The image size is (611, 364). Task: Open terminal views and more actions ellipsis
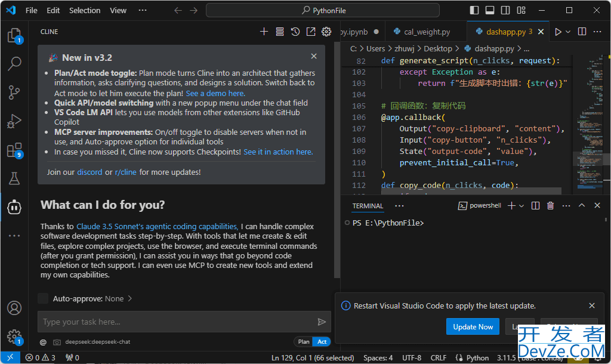(x=566, y=205)
